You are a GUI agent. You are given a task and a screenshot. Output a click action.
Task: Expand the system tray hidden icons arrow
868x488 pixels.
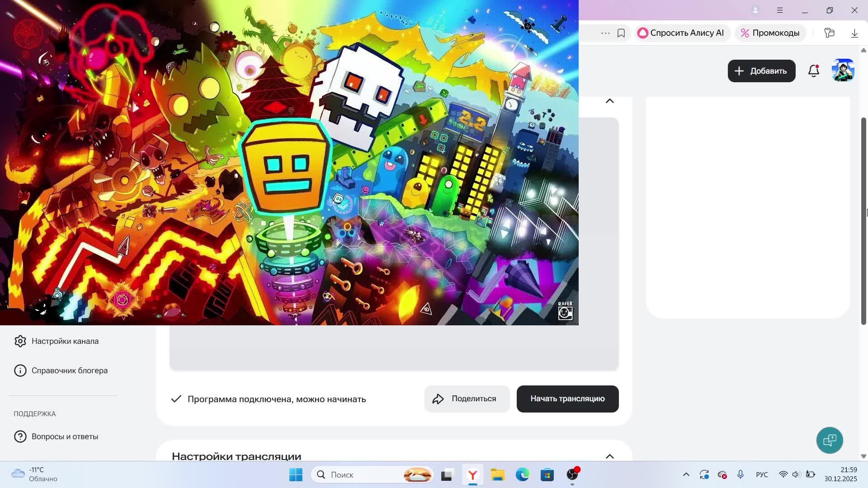686,474
